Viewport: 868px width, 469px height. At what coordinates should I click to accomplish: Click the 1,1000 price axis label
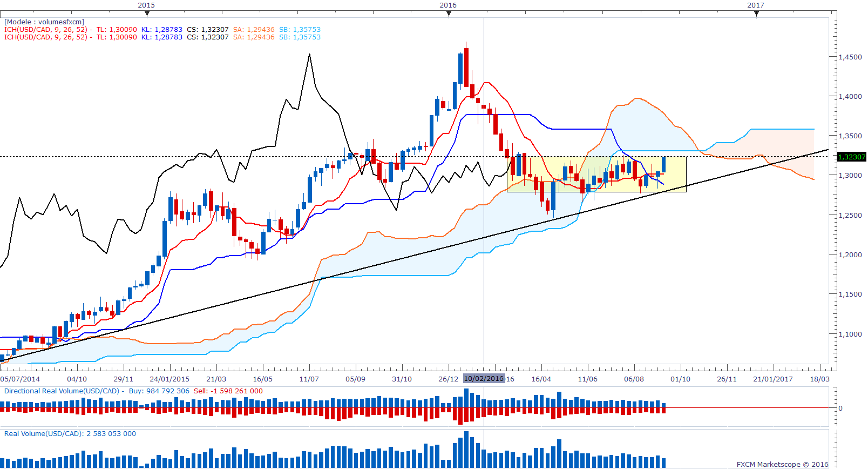tap(850, 334)
